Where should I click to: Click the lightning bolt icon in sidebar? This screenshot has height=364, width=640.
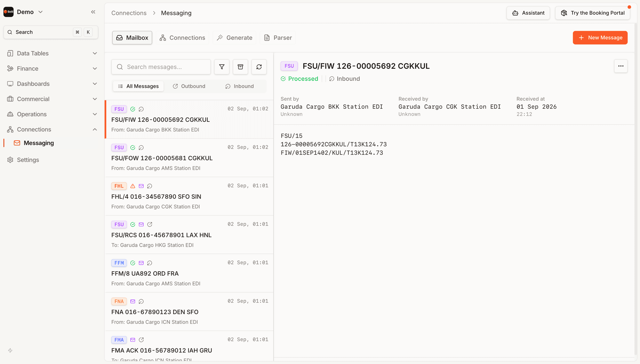pyautogui.click(x=10, y=351)
